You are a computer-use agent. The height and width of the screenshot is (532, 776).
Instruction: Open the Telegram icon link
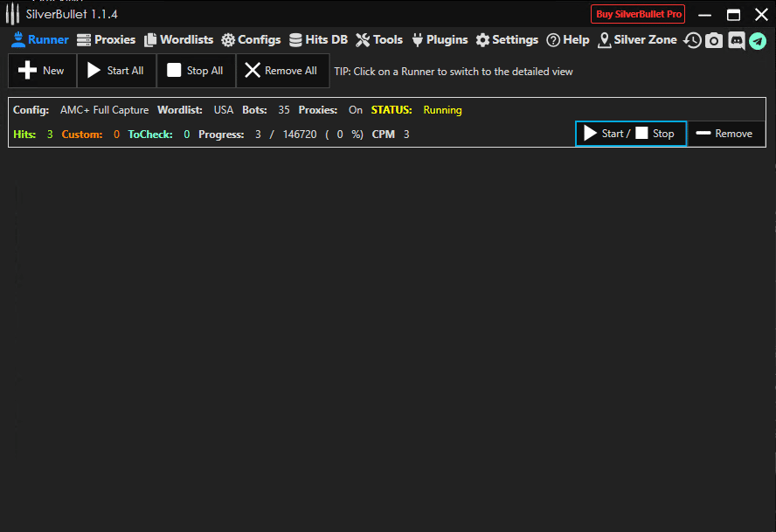(757, 40)
